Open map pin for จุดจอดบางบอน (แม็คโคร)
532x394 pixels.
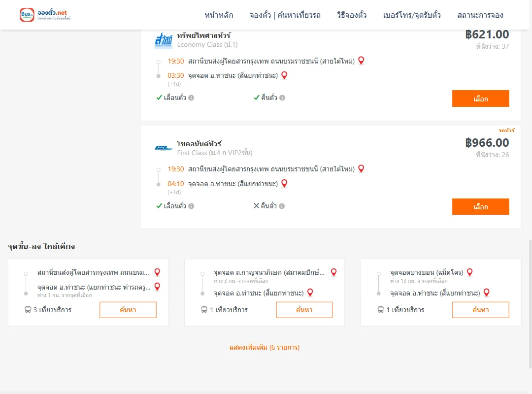[470, 272]
